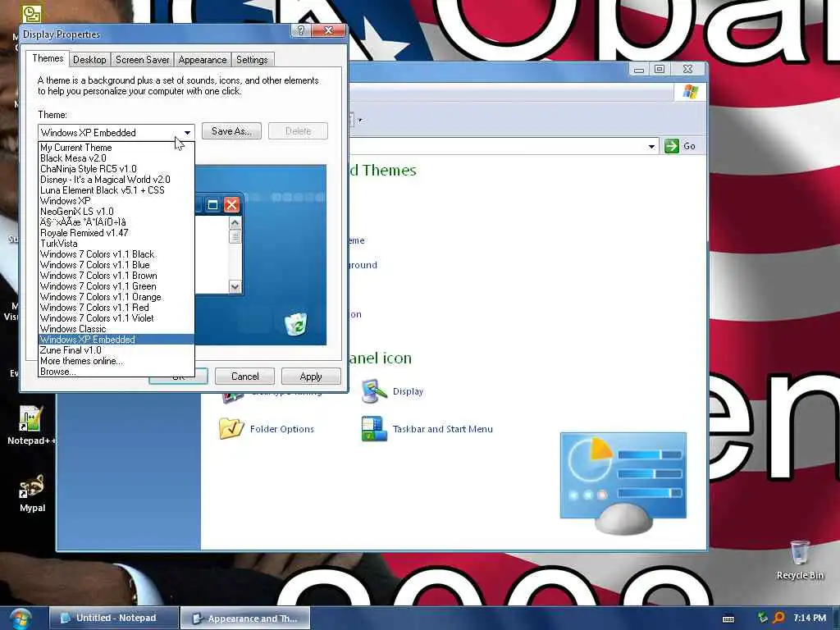Select the Windows XP theme entry
The image size is (840, 630).
[x=116, y=201]
